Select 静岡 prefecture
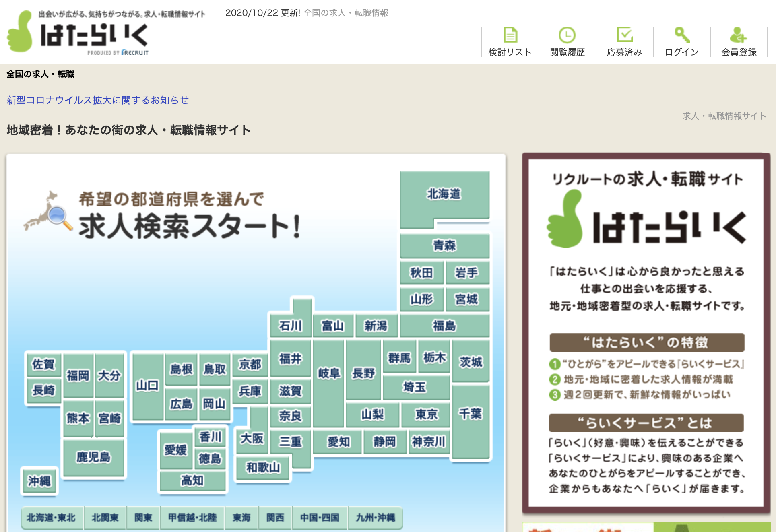Viewport: 776px width, 532px height. (385, 441)
